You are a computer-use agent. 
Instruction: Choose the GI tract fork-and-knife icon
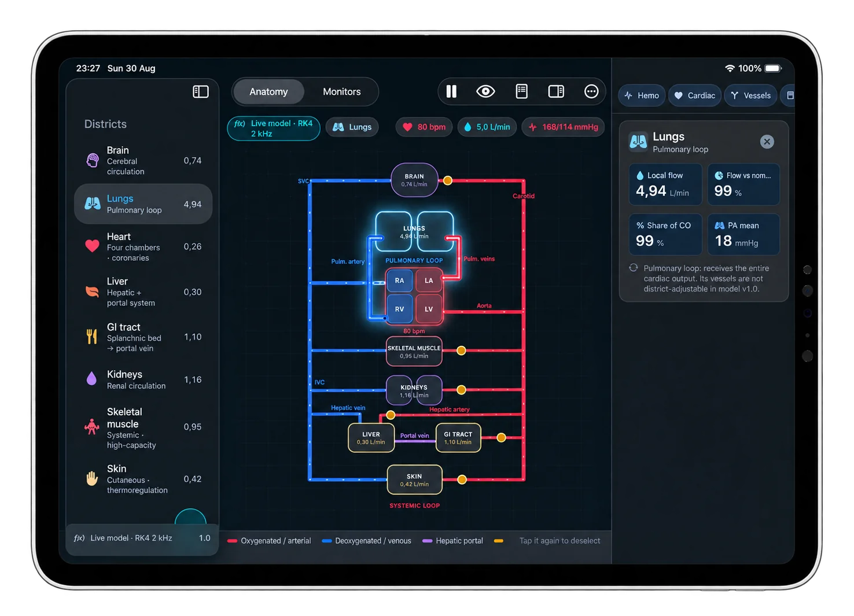coord(91,337)
